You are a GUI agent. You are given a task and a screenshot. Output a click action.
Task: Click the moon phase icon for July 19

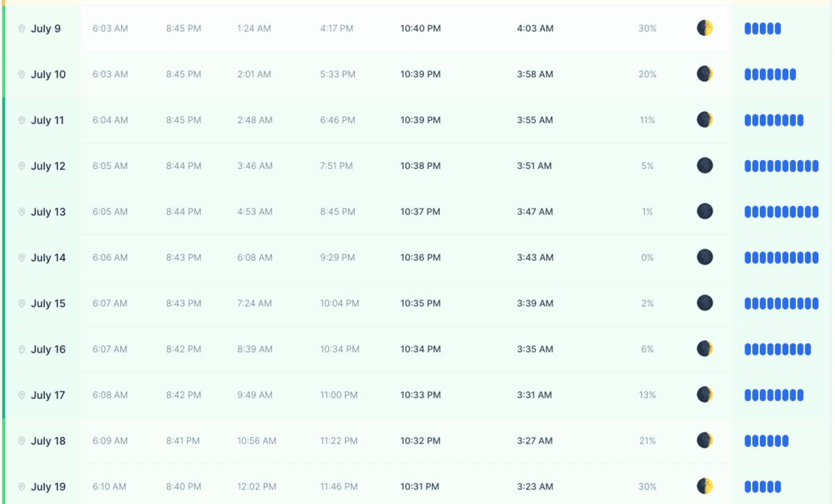(705, 487)
